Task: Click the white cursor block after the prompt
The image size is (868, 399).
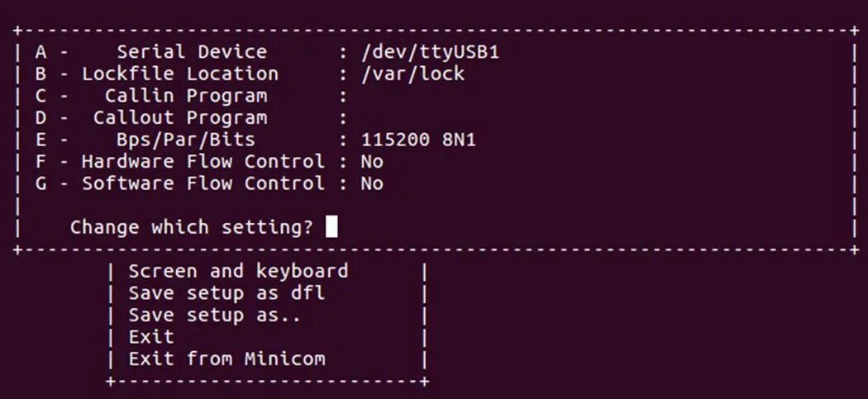Action: [331, 226]
